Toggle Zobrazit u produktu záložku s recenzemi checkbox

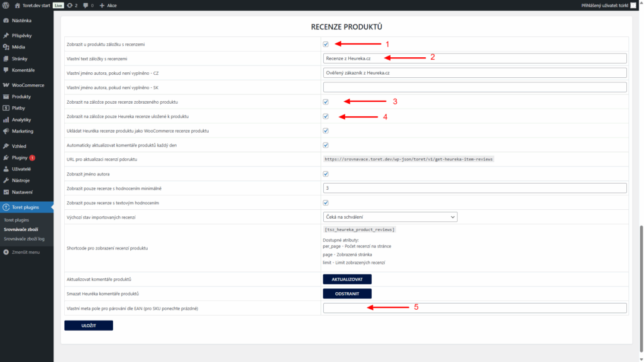[326, 45]
